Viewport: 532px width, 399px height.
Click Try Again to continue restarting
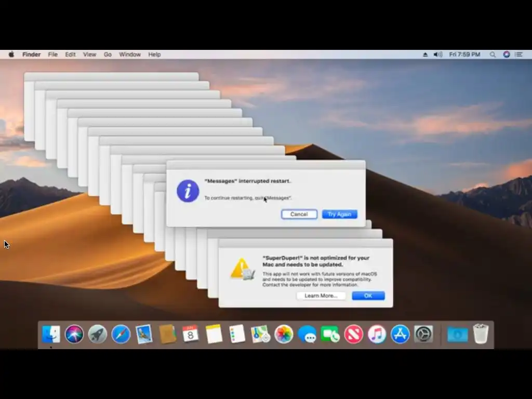(340, 214)
